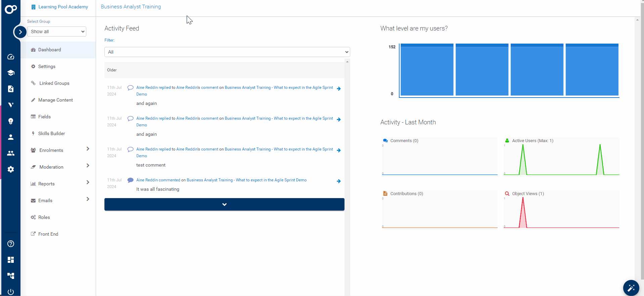This screenshot has width=644, height=296.
Task: Click arrow beside 'test comment' activity entry
Action: [338, 151]
